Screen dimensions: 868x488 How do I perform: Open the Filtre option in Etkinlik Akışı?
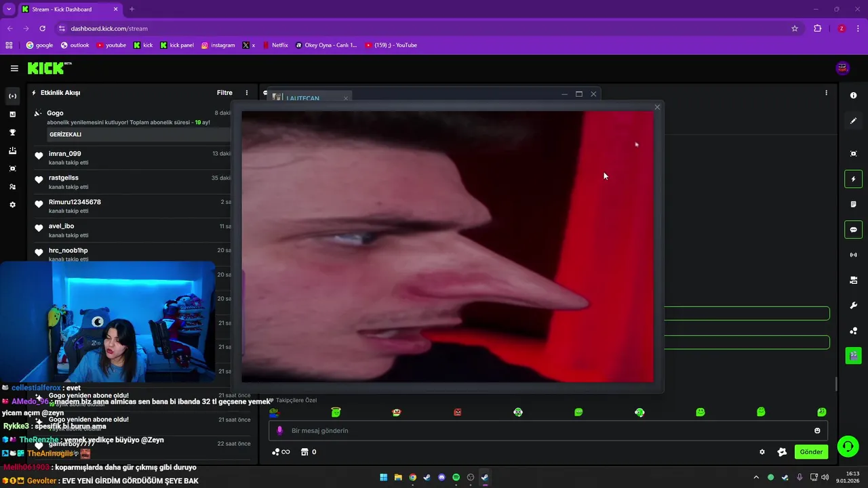pos(224,93)
